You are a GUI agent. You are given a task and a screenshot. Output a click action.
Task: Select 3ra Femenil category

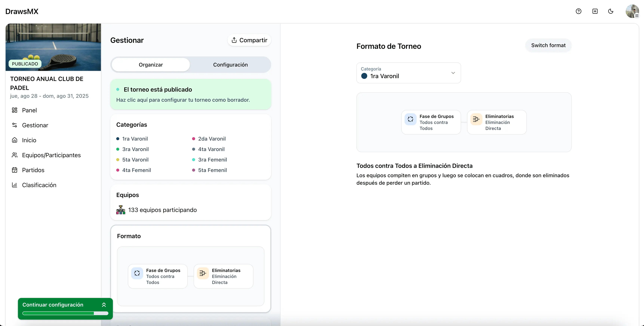coord(212,160)
